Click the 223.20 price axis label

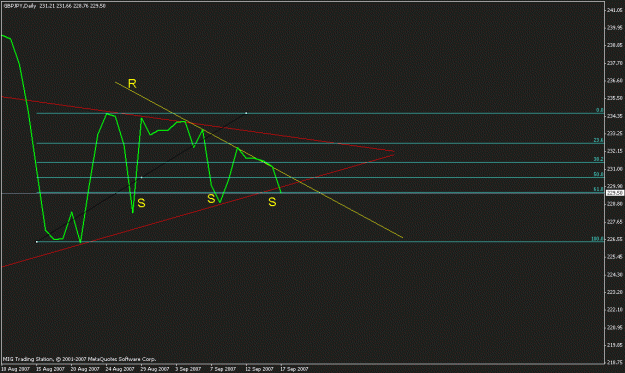[x=615, y=292]
